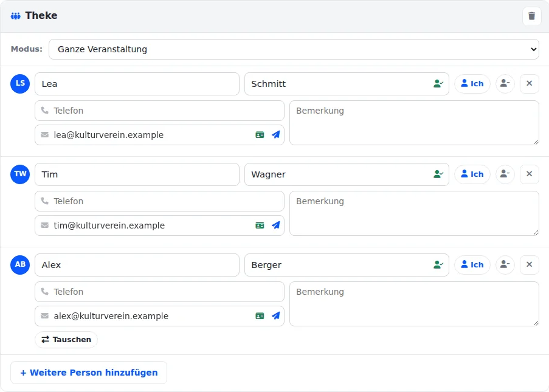Image resolution: width=549 pixels, height=392 pixels.
Task: Click the contact card icon beside lea@kulturverein.example
Action: pos(260,135)
